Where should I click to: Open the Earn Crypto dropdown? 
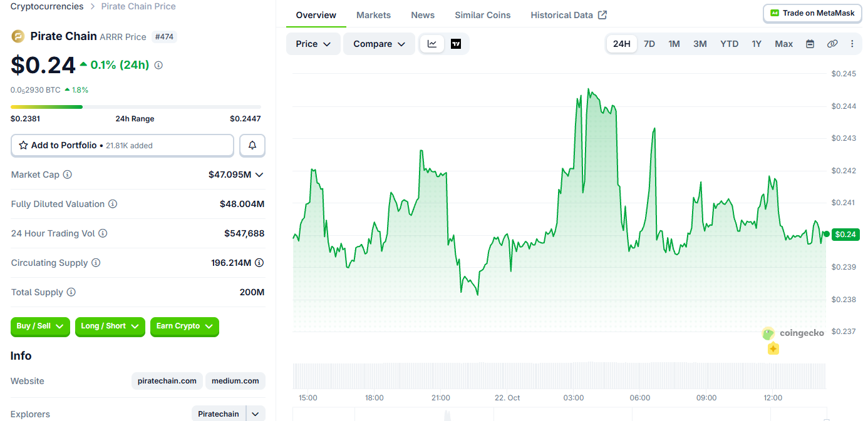coord(185,327)
